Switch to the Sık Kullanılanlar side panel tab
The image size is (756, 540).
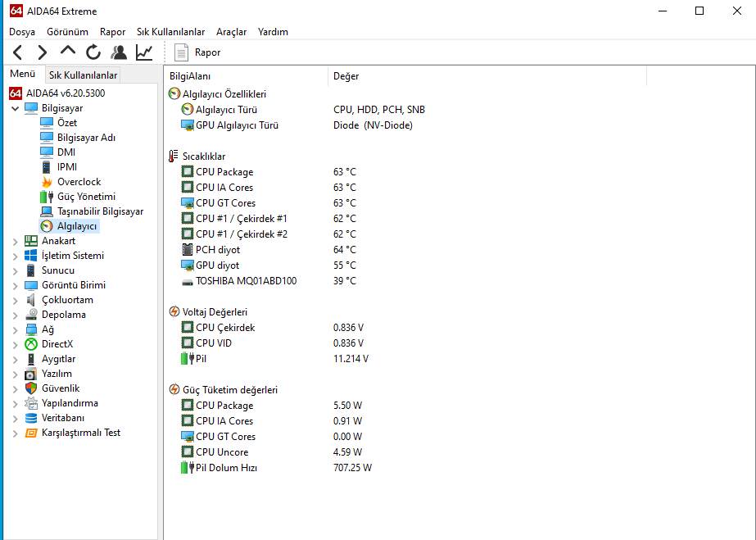point(83,75)
